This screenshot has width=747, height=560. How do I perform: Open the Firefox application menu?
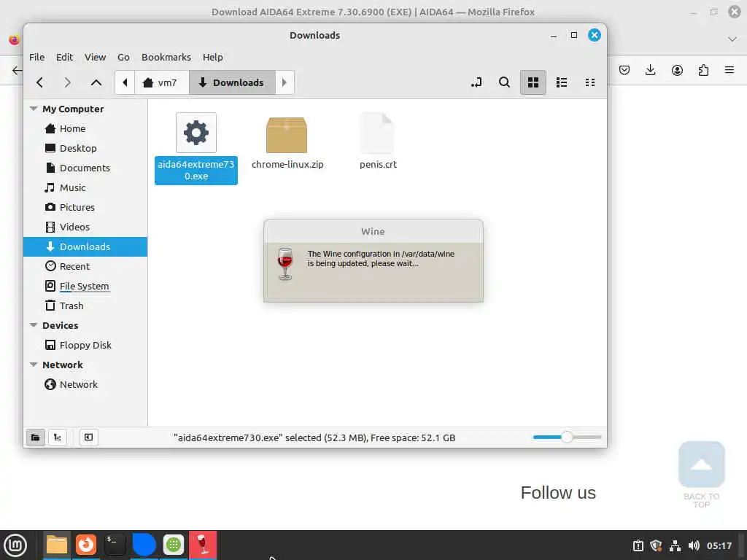(729, 71)
